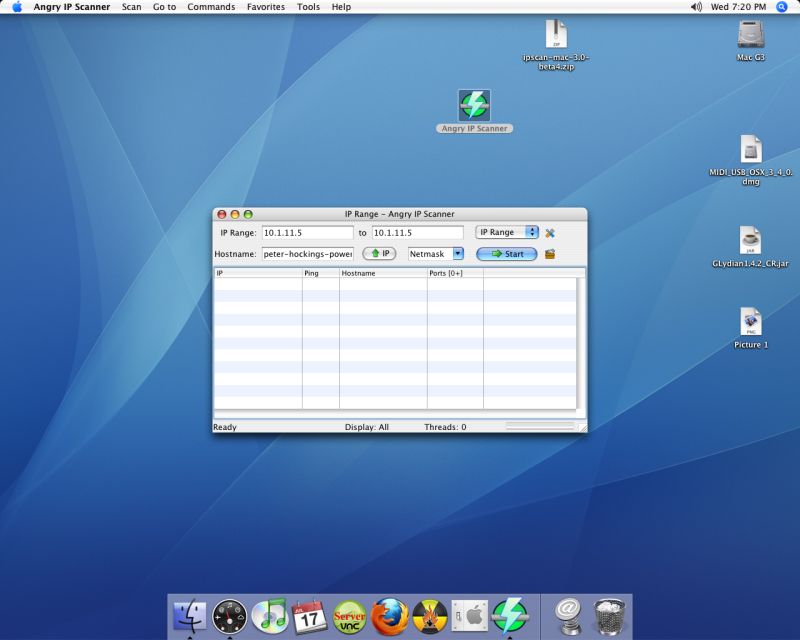Open Dashboard from the Dock
The height and width of the screenshot is (640, 800).
[x=230, y=617]
